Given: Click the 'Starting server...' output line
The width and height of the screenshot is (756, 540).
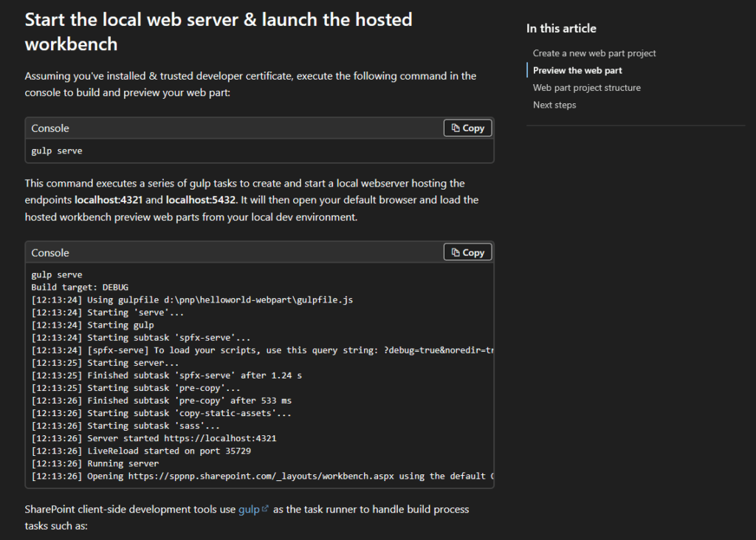Looking at the screenshot, I should point(105,363).
